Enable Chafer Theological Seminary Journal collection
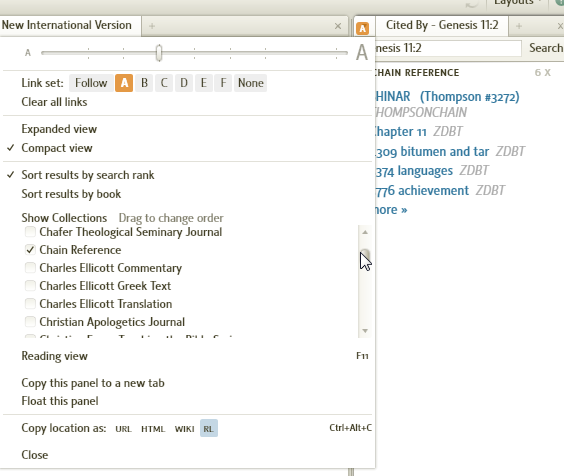 30,232
